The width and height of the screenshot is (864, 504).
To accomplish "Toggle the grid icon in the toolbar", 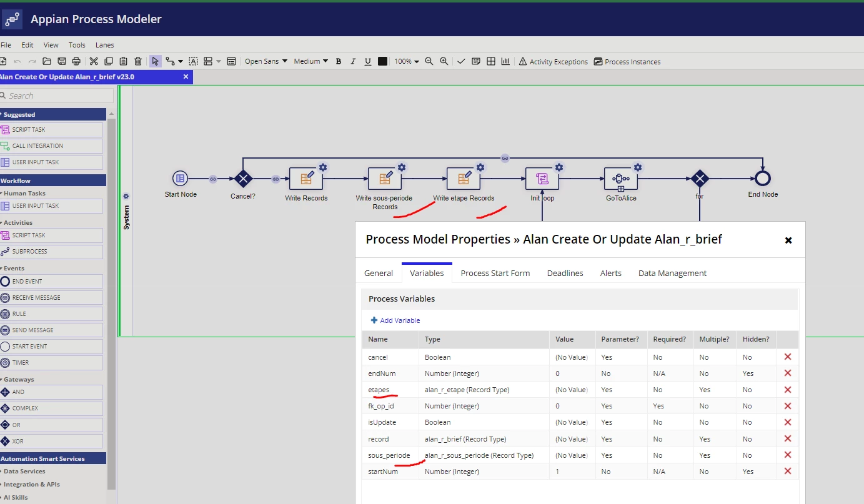I will pyautogui.click(x=491, y=61).
